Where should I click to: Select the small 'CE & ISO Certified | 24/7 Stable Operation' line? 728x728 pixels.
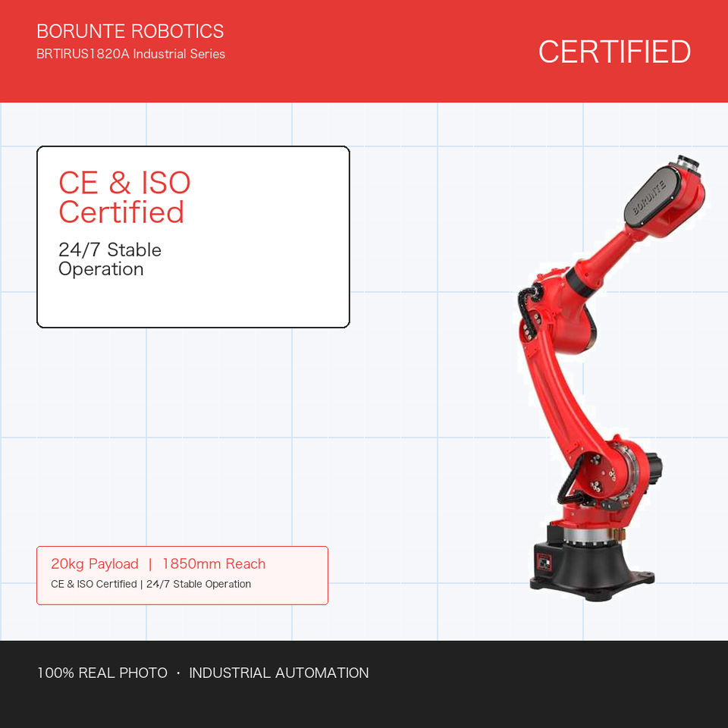coord(151,584)
